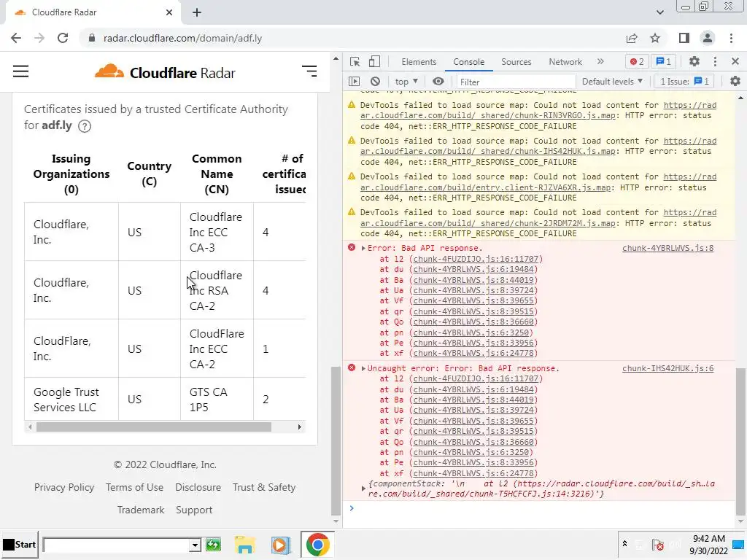This screenshot has height=560, width=747.
Task: Open Support footer link
Action: 194,510
